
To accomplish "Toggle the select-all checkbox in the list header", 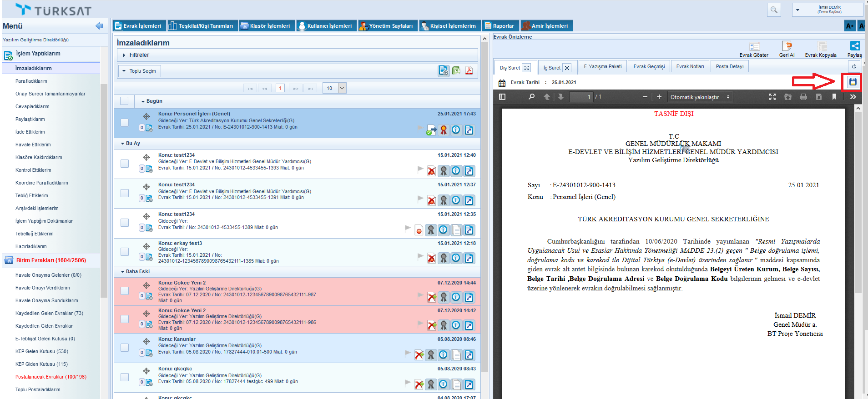I will (x=124, y=101).
